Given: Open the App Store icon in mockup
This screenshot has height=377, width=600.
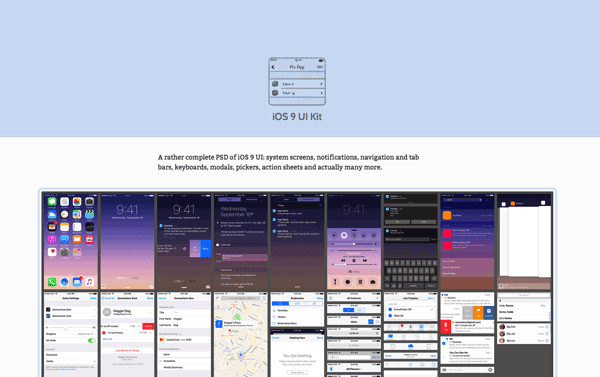Looking at the screenshot, I should [65, 239].
